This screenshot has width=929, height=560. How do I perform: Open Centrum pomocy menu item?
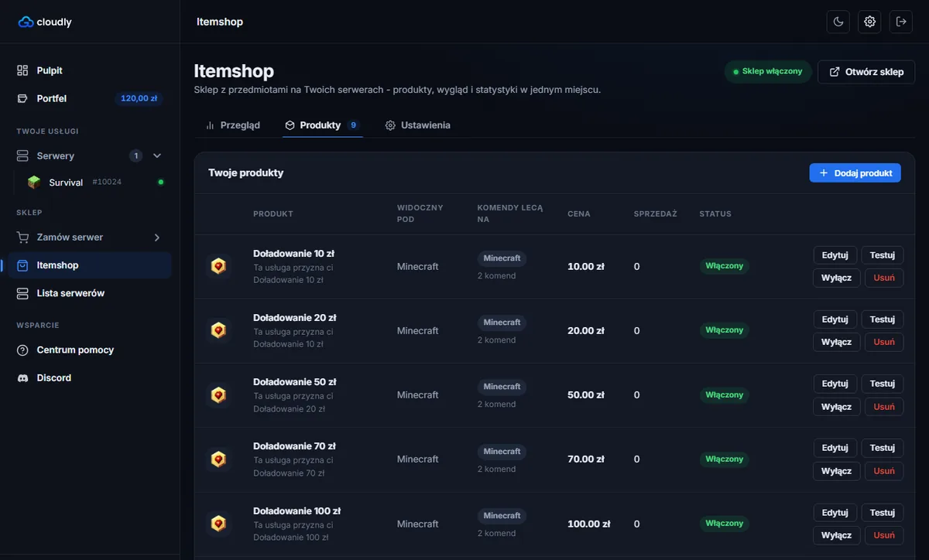(x=90, y=350)
